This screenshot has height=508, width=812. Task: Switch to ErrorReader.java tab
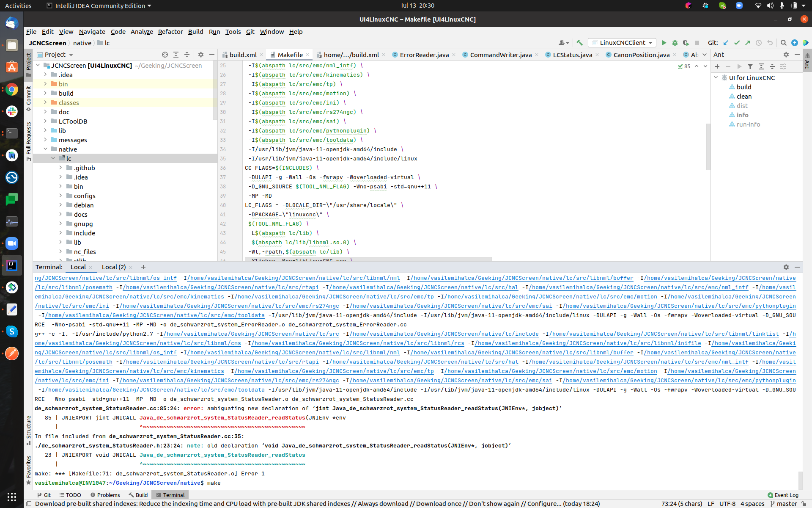click(x=424, y=55)
